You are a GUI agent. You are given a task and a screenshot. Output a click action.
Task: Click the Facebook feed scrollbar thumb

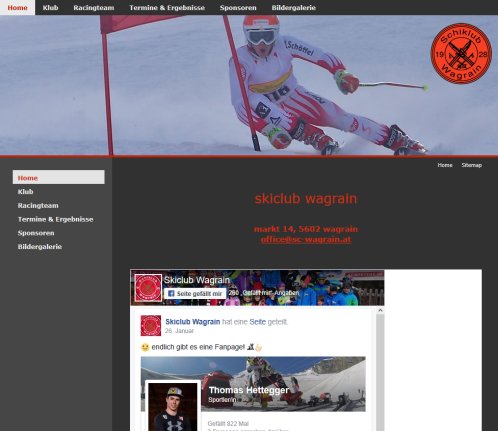click(x=380, y=373)
